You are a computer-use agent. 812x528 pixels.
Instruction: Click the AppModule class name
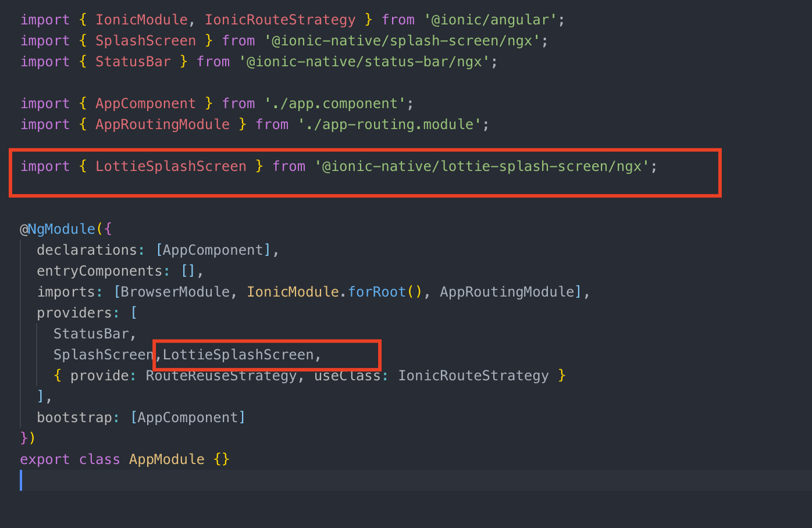point(167,459)
